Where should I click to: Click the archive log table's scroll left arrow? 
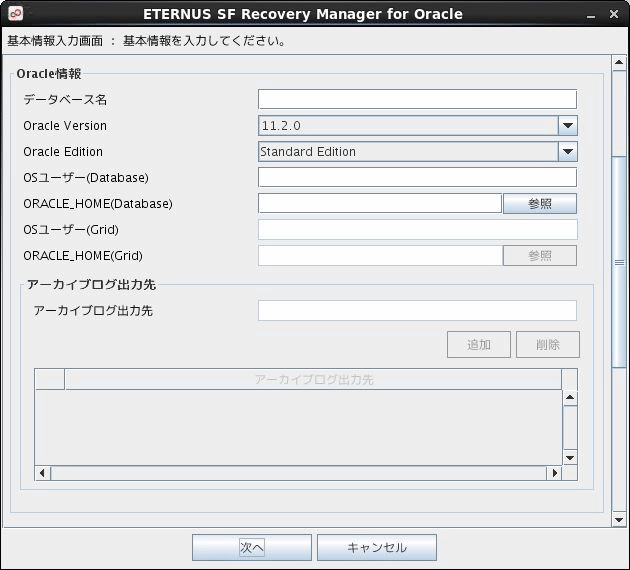coord(42,473)
